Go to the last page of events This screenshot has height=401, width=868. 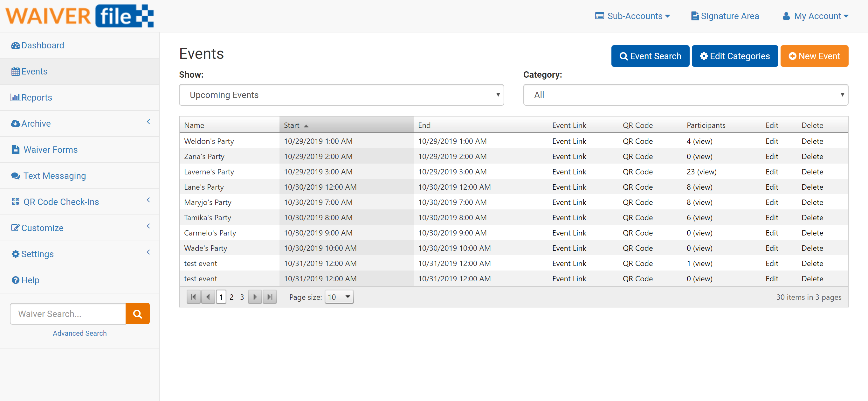pos(270,297)
